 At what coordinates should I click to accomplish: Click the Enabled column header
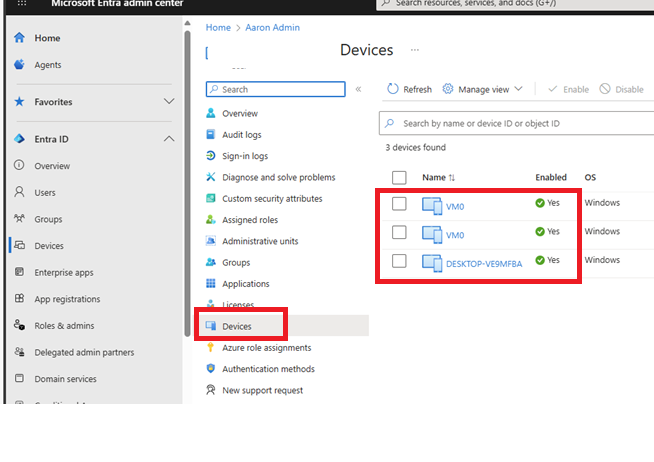pyautogui.click(x=551, y=177)
